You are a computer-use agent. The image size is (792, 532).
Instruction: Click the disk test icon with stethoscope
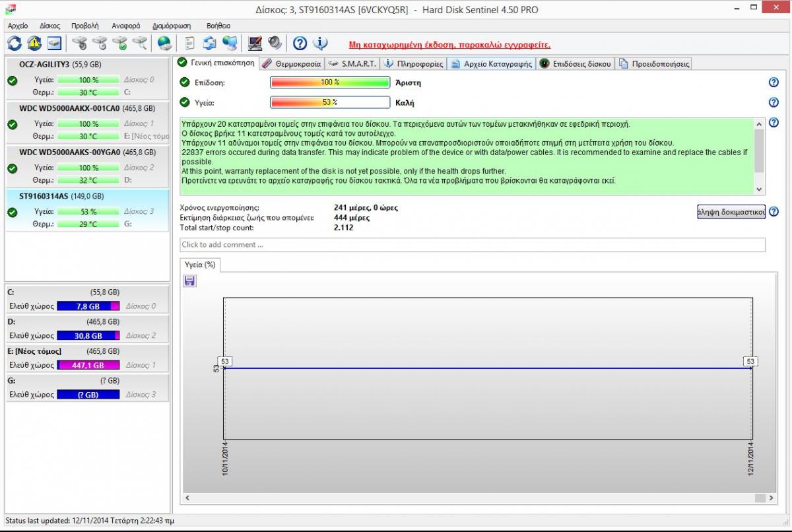pos(79,44)
